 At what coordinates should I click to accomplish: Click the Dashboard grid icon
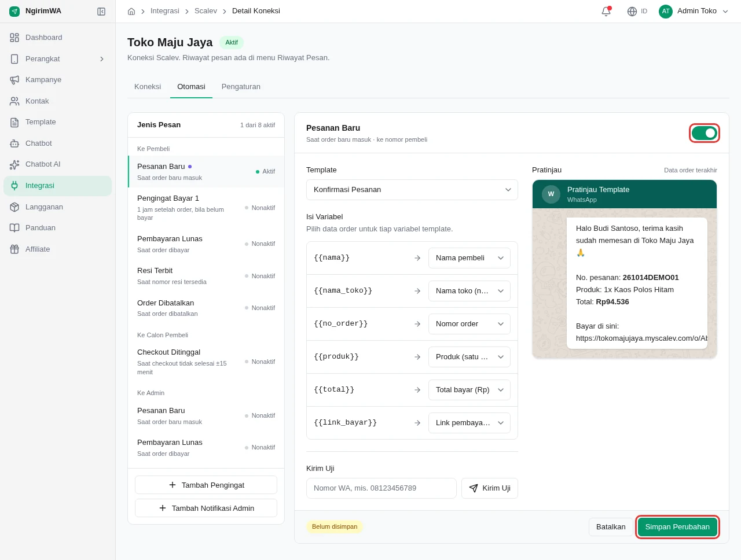[x=14, y=38]
